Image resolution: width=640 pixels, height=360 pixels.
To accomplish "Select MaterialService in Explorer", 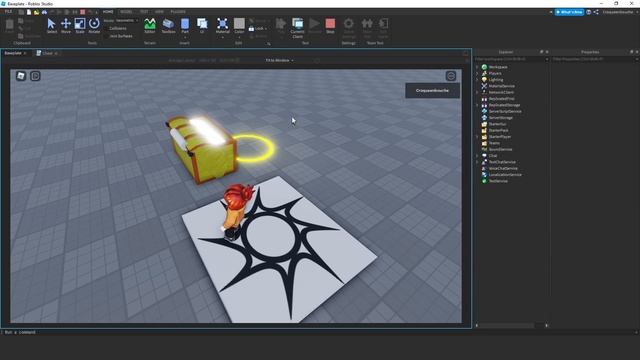I will [x=501, y=86].
